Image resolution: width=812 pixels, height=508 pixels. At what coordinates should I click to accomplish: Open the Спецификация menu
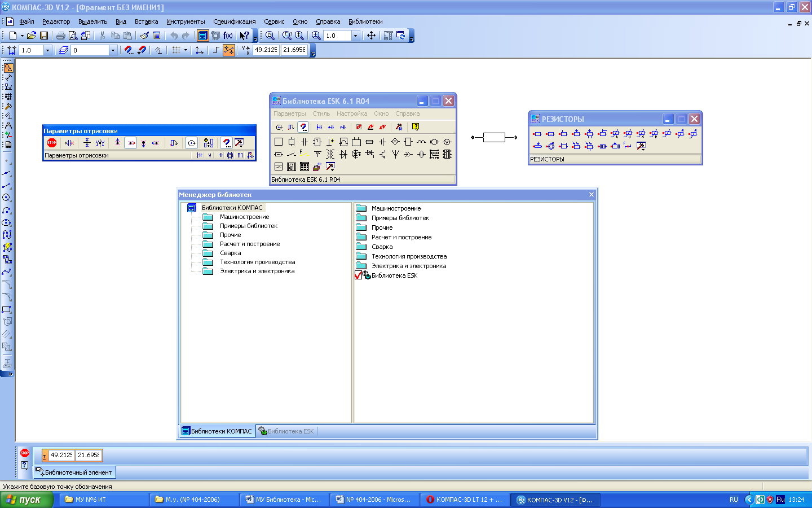(x=235, y=21)
